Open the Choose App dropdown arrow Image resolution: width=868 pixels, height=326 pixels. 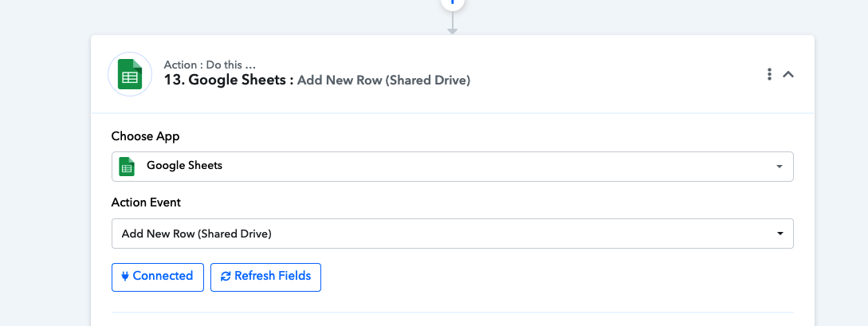click(780, 167)
